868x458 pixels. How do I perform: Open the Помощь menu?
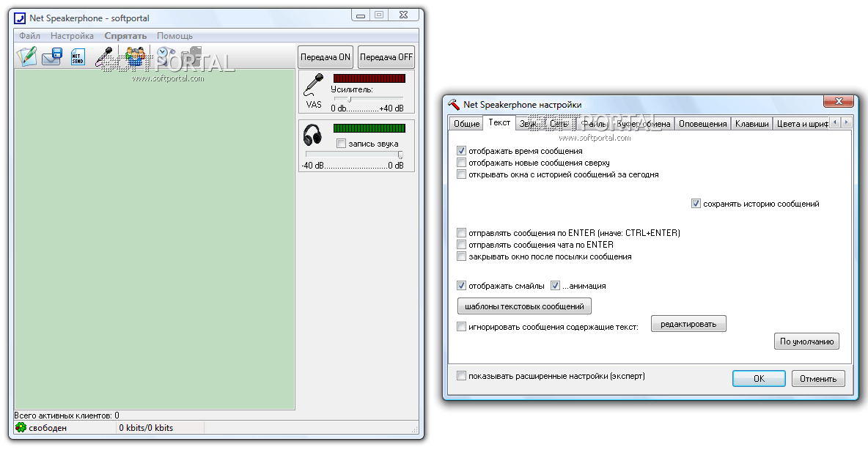175,36
